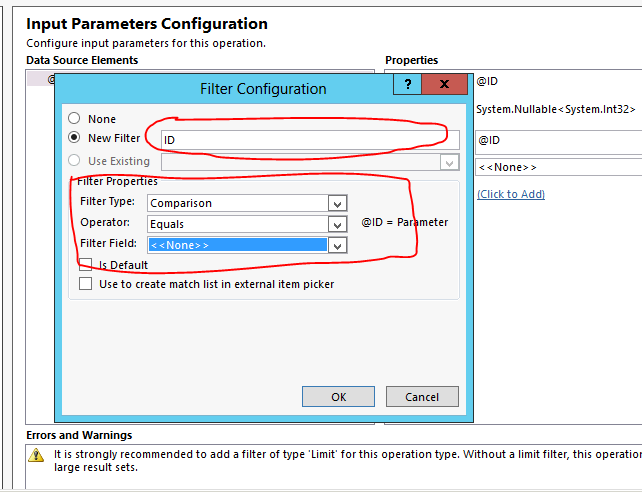642x492 pixels.
Task: Expand the Operator dropdown arrow
Action: (338, 224)
